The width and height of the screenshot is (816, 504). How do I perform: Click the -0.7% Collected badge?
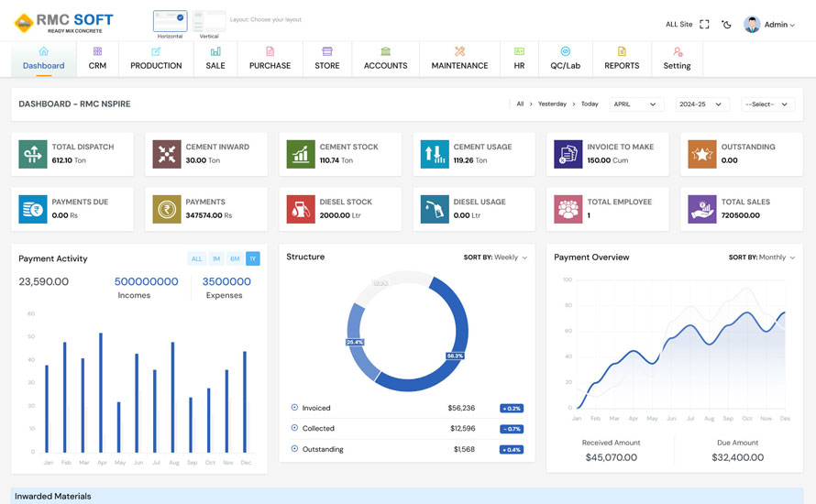pyautogui.click(x=512, y=429)
